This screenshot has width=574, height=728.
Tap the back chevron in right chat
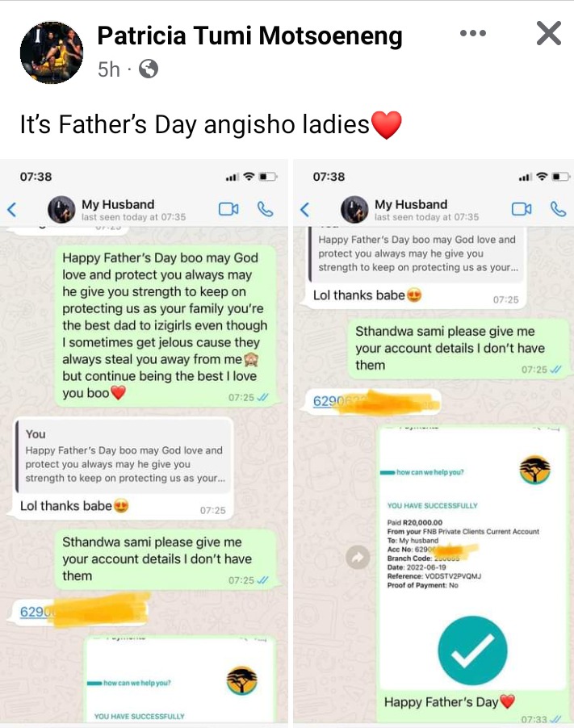[x=304, y=209]
